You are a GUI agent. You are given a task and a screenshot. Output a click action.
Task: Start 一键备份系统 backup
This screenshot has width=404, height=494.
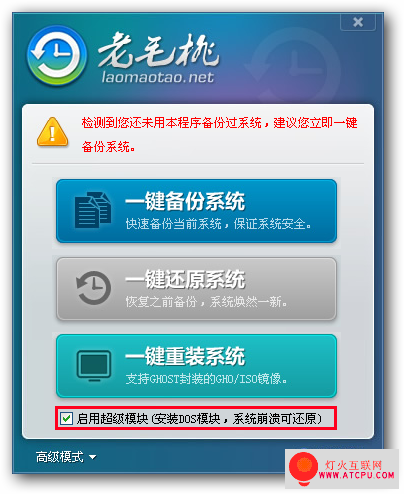196,211
